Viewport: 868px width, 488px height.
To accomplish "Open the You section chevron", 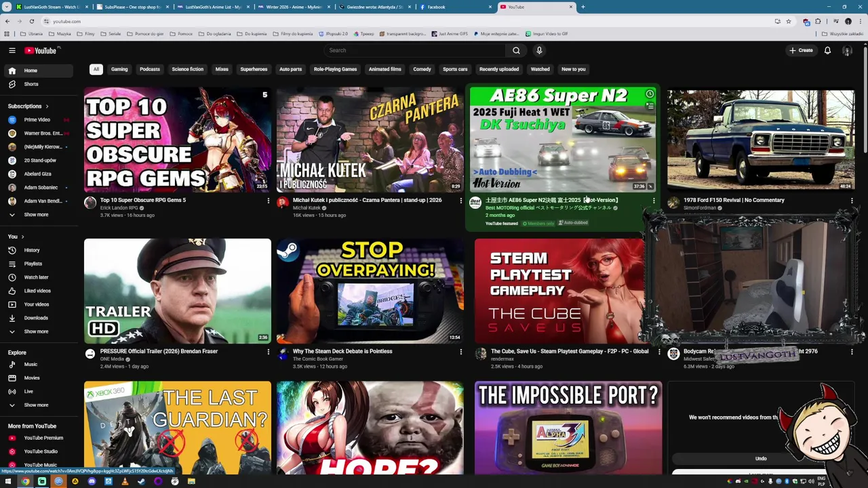I will pyautogui.click(x=22, y=237).
